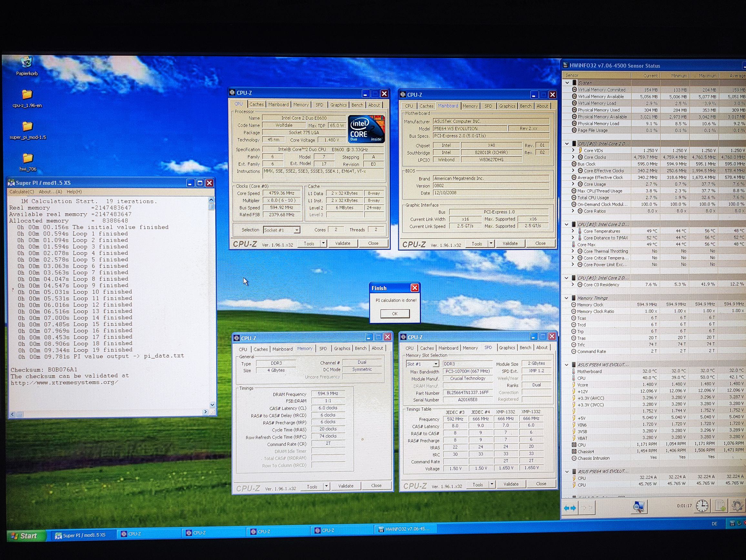Collapse the System sensor group
The height and width of the screenshot is (560, 746).
tap(567, 83)
